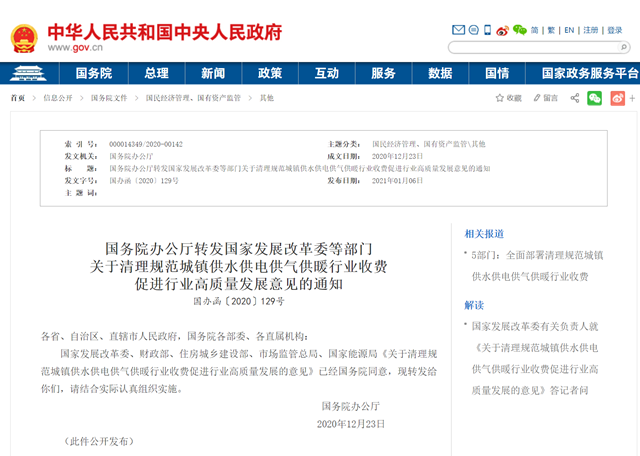This screenshot has height=456, width=640.
Task: Open the 国务院 navigation tab
Action: [x=94, y=73]
